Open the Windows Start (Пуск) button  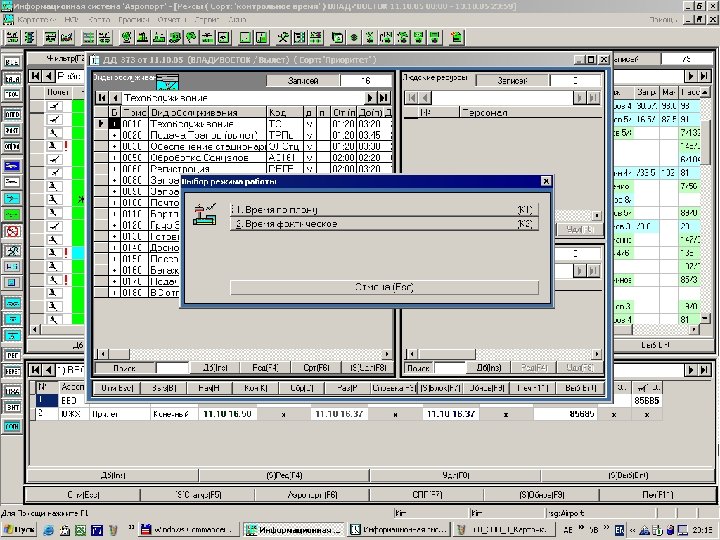point(20,530)
